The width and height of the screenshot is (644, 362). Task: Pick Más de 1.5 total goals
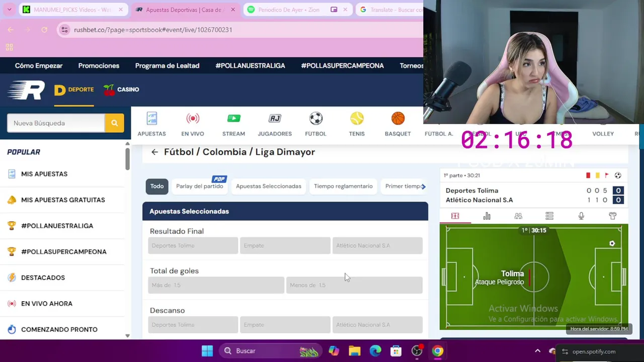coord(216,285)
